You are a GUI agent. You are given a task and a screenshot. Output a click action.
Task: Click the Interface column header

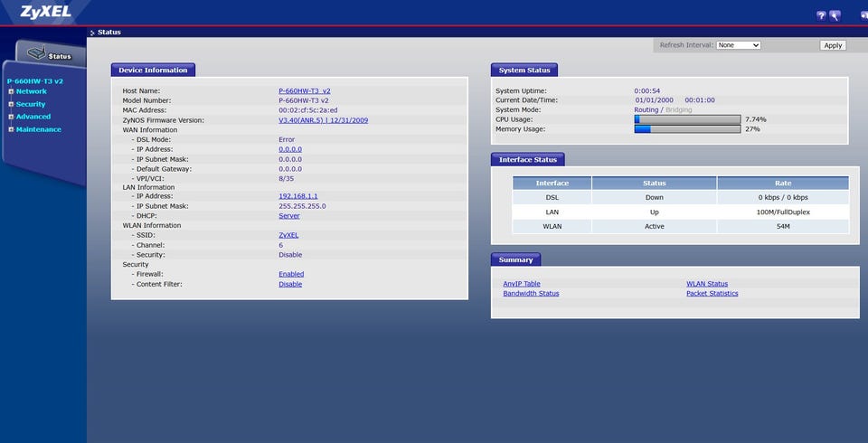click(552, 184)
